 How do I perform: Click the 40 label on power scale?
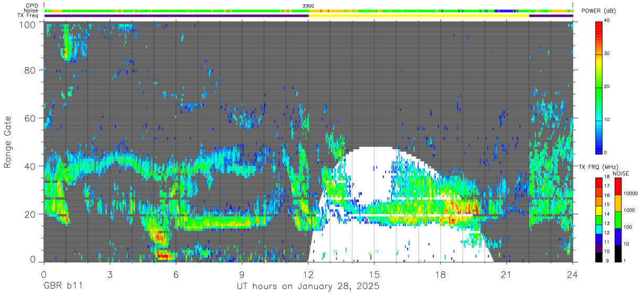coord(608,21)
